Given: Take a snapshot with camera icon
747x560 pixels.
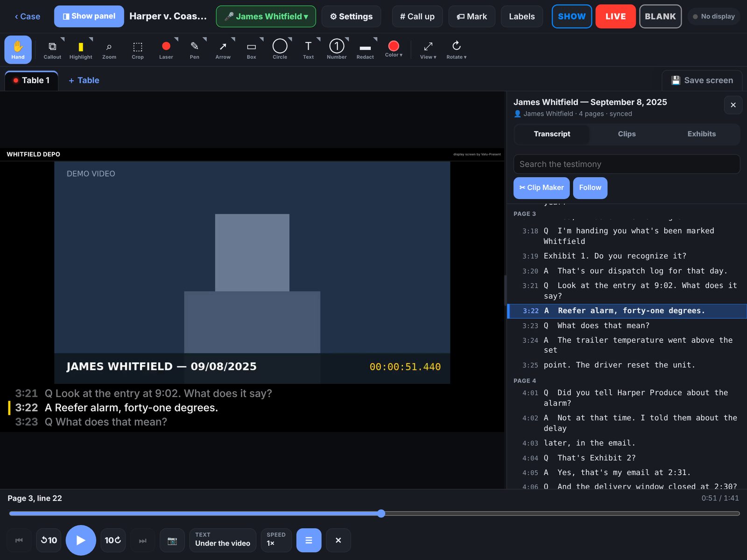Looking at the screenshot, I should pos(172,540).
